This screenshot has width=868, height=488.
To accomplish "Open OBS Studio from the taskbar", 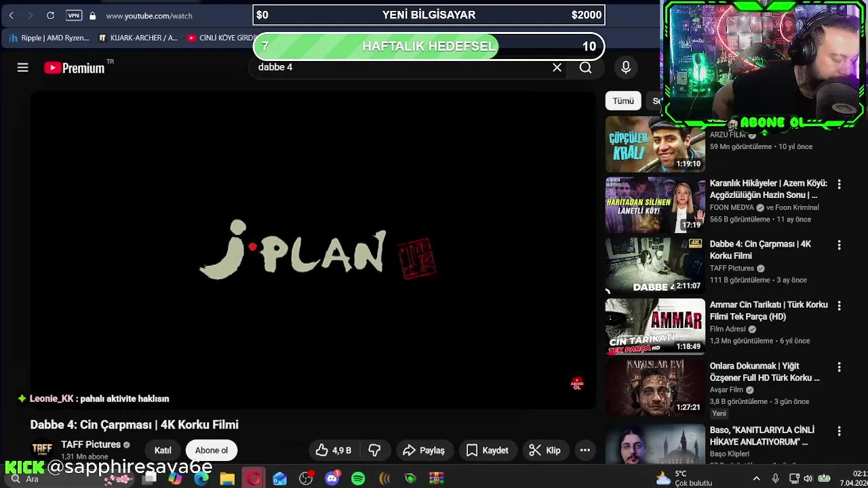I will (306, 479).
